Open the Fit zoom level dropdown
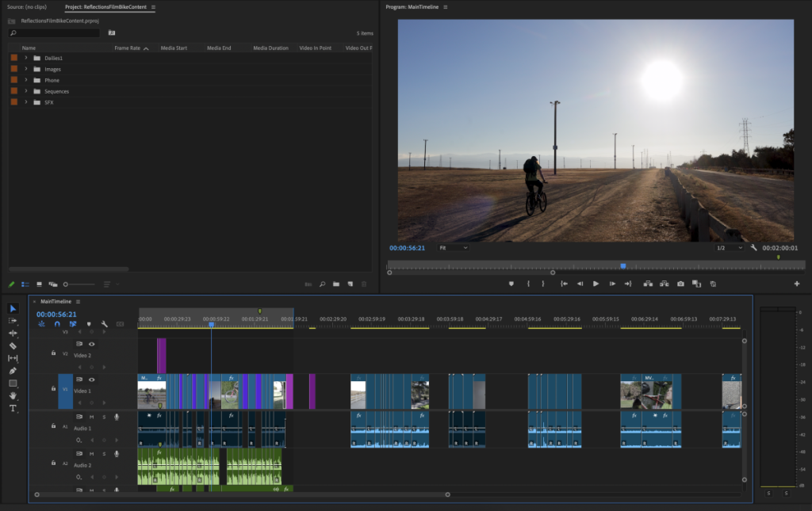This screenshot has height=511, width=812. (x=454, y=248)
